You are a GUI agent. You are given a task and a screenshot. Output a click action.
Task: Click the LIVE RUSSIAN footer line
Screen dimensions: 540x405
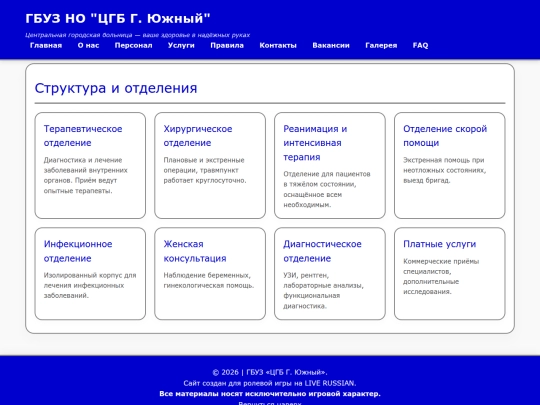coord(270,383)
